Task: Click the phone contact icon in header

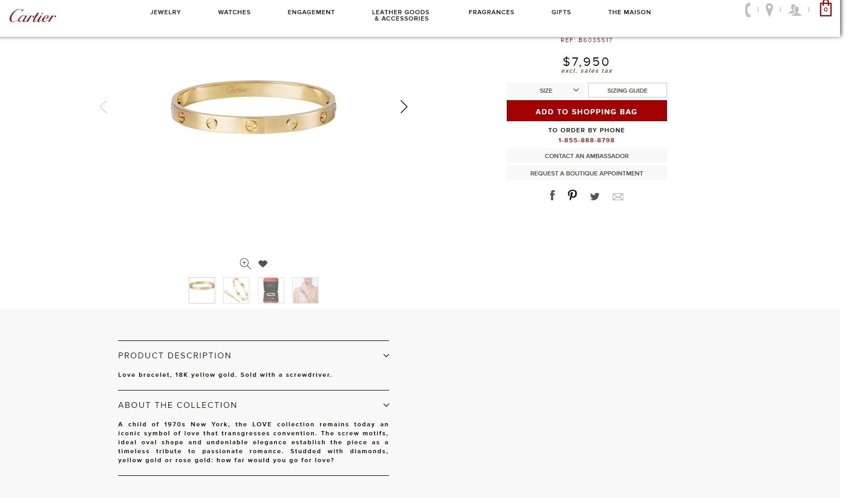Action: click(748, 10)
